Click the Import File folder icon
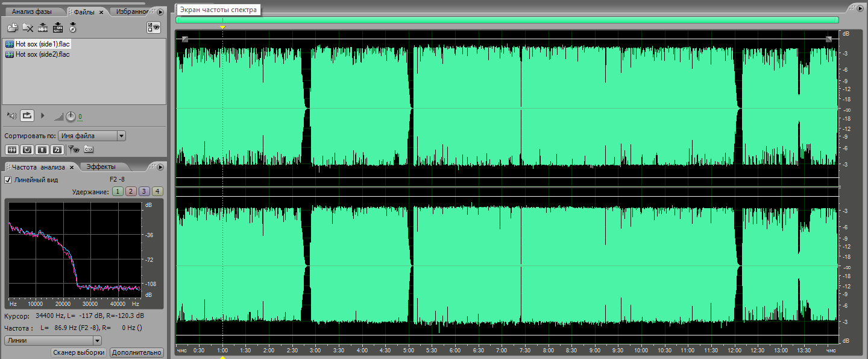The width and height of the screenshot is (868, 359). click(x=12, y=27)
